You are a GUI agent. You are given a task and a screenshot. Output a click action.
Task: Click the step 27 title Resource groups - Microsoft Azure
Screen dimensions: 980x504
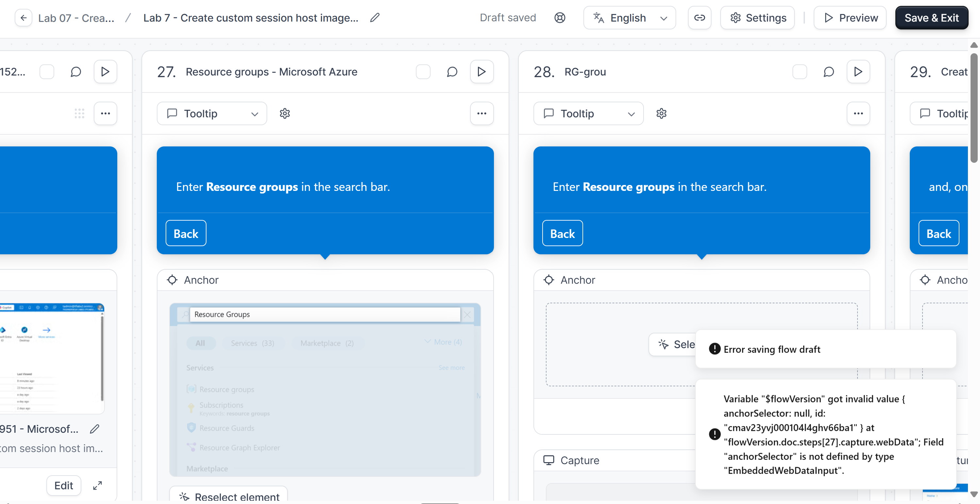pos(272,72)
